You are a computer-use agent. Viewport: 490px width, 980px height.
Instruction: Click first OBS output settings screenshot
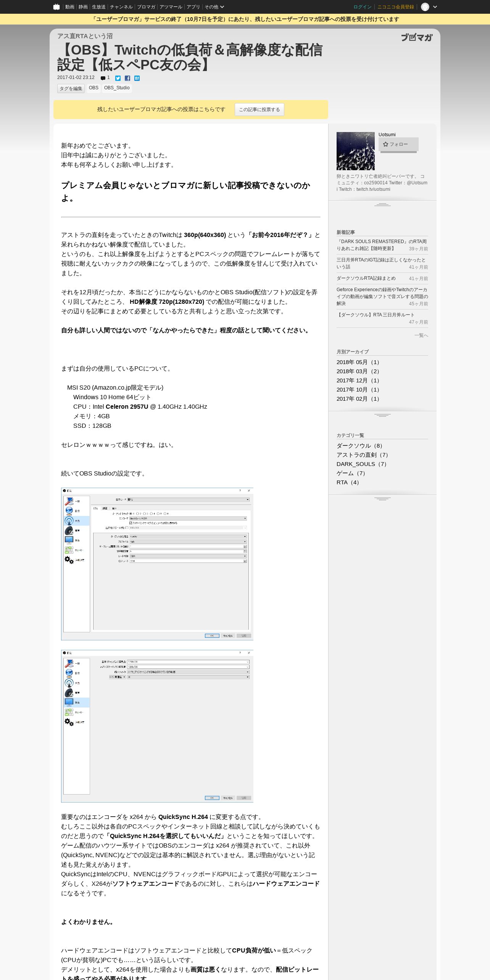coord(157,564)
